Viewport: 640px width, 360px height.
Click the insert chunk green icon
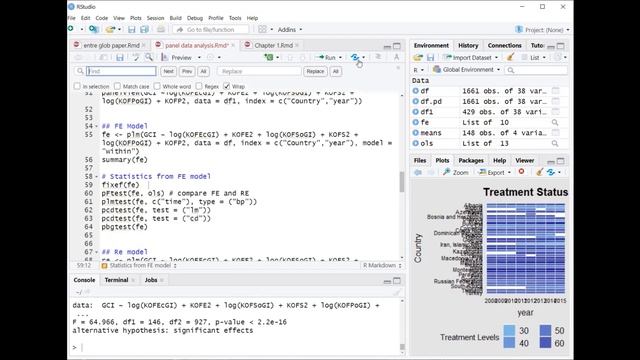tap(269, 58)
